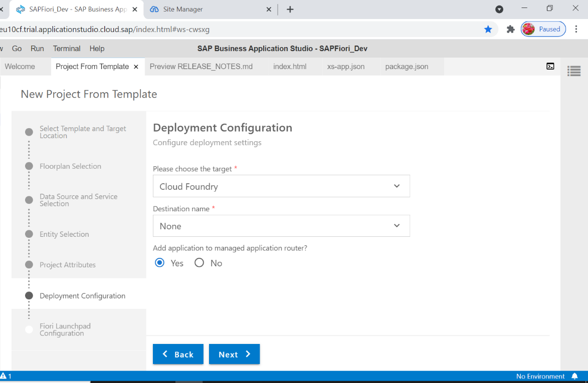The height and width of the screenshot is (383, 588).
Task: Toggle the terminal panel icon at top right
Action: click(550, 66)
